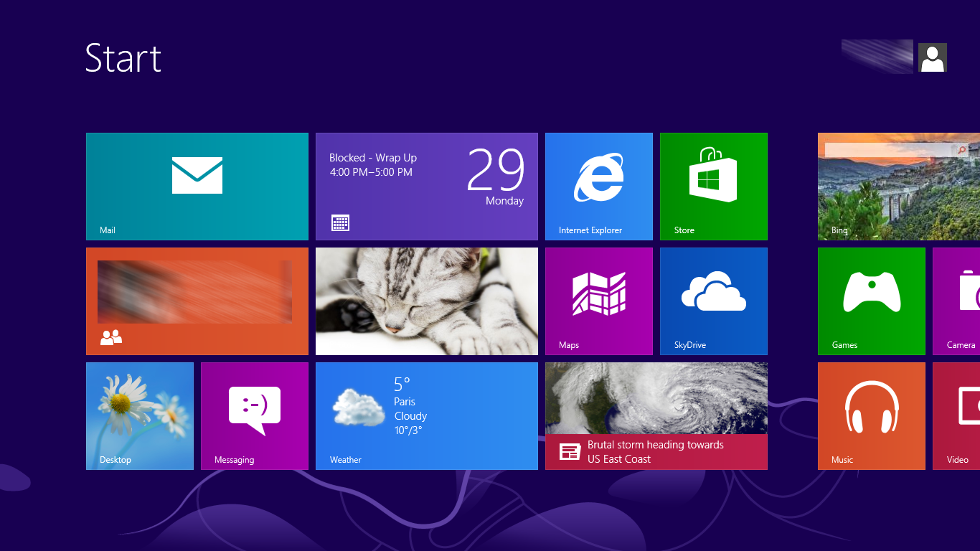Open the sleeping kitten Photos tile
The width and height of the screenshot is (980, 551).
coord(427,301)
